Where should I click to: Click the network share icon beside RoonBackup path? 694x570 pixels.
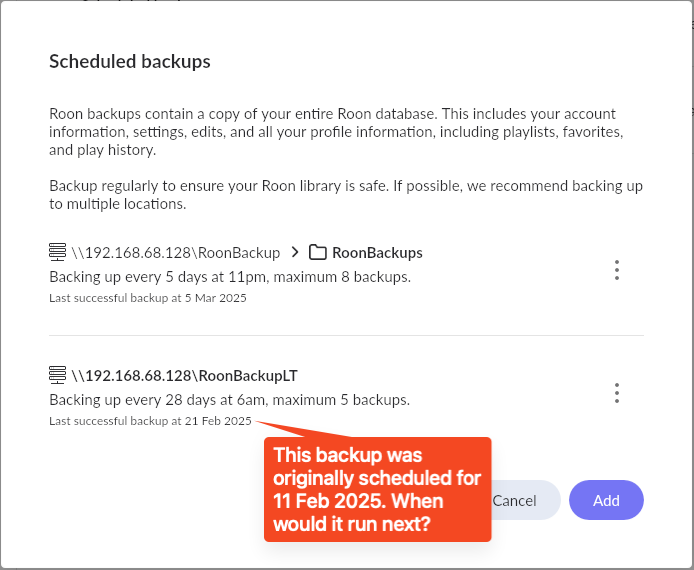(x=58, y=252)
